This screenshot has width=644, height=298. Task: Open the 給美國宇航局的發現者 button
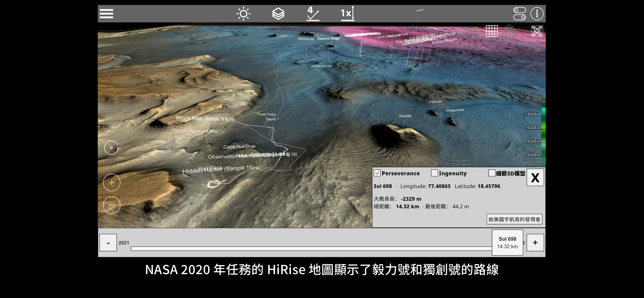tap(514, 219)
